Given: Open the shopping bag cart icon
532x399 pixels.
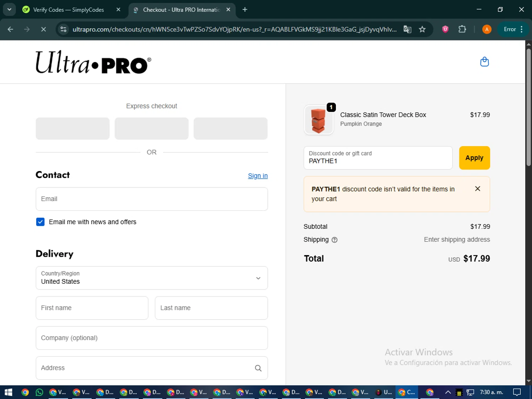Looking at the screenshot, I should pyautogui.click(x=484, y=62).
